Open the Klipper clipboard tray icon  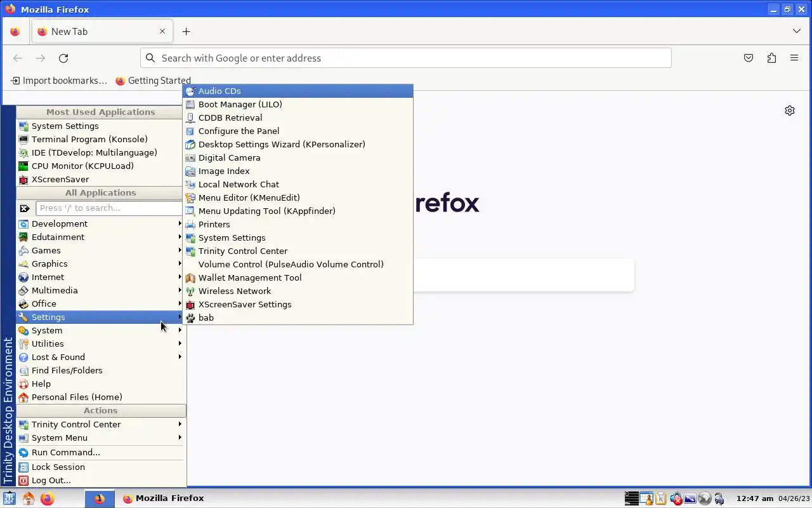click(660, 498)
